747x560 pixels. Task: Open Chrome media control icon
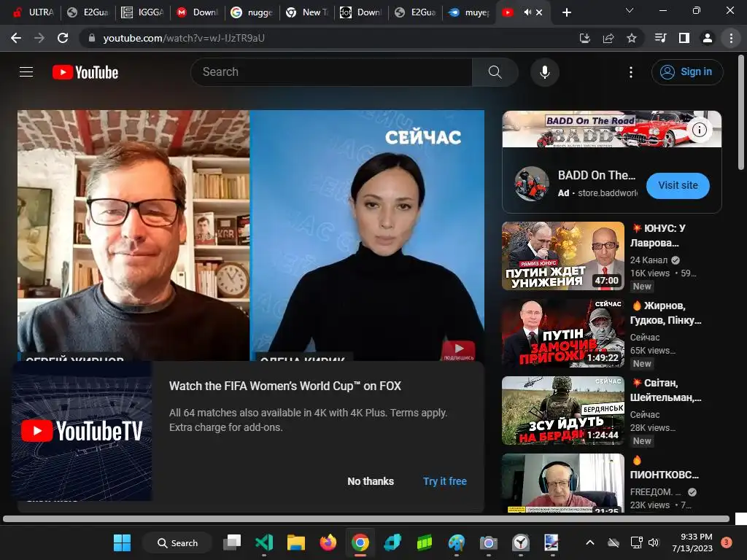(x=660, y=38)
